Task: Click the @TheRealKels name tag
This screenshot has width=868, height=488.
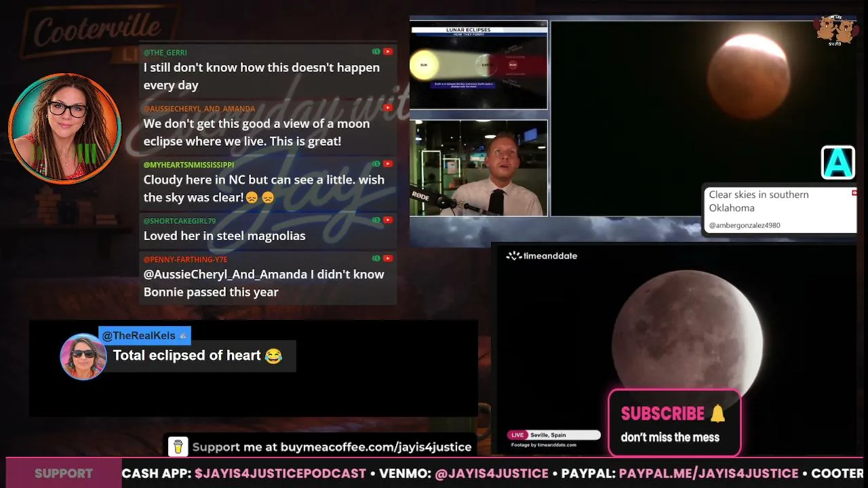Action: pyautogui.click(x=144, y=335)
